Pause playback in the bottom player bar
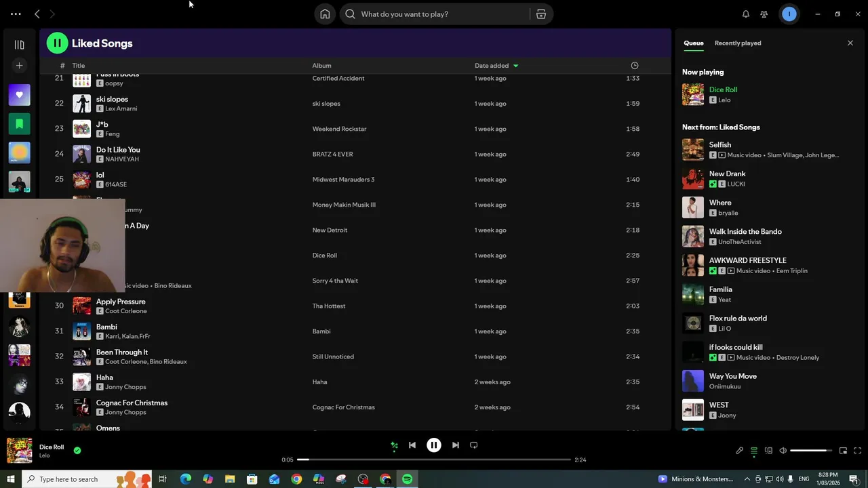The image size is (868, 488). tap(434, 445)
